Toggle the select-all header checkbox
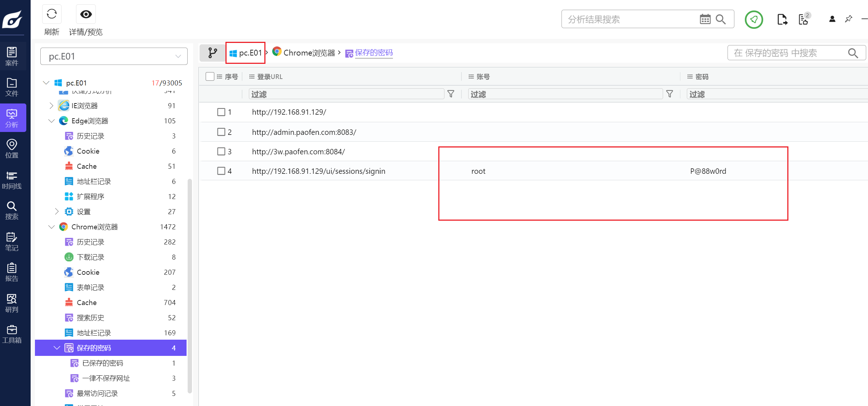 pyautogui.click(x=210, y=76)
